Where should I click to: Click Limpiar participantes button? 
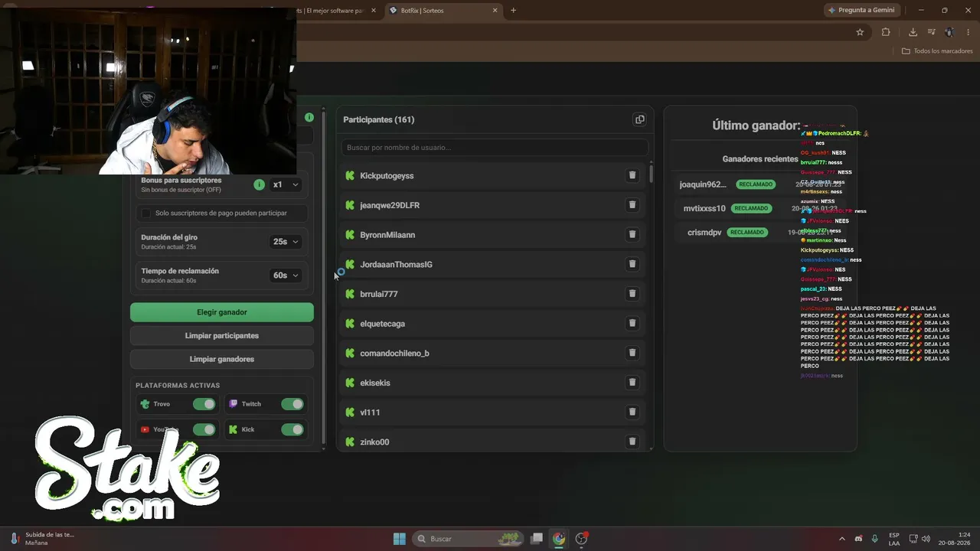[x=222, y=335]
